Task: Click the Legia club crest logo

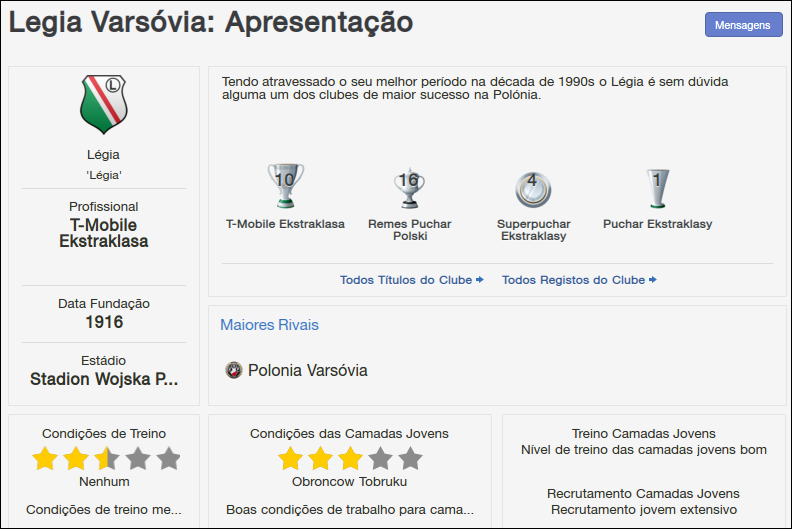Action: 103,103
